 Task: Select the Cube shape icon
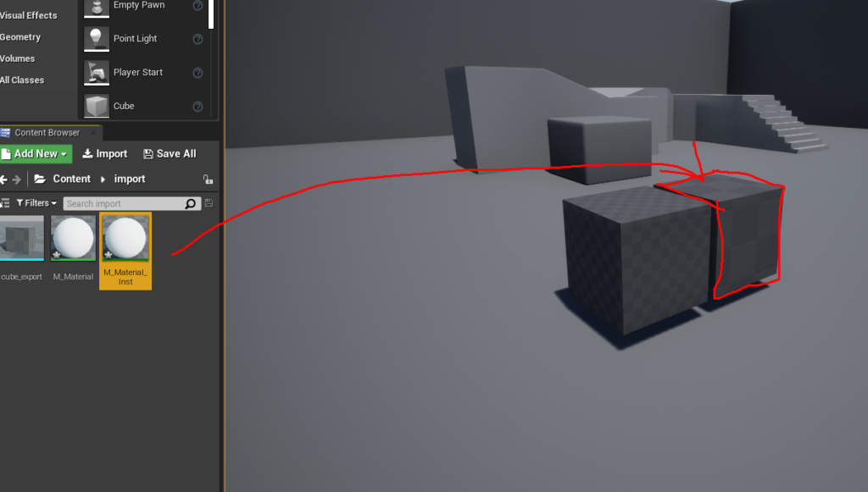(97, 106)
